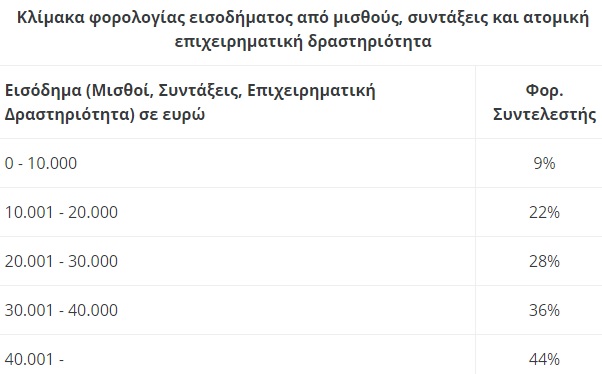Click the word Συντάξεις in column header
This screenshot has height=374, width=602.
[x=200, y=91]
